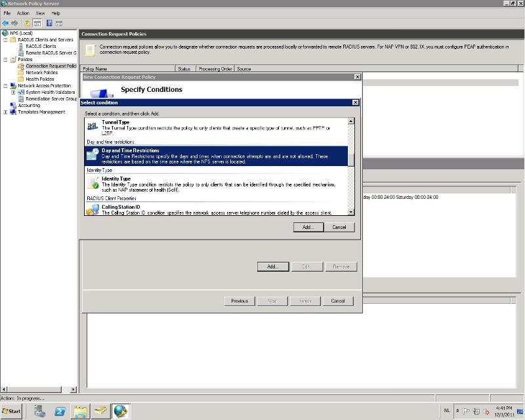This screenshot has height=420, width=525.
Task: Click the Previous wizard button
Action: pyautogui.click(x=240, y=301)
